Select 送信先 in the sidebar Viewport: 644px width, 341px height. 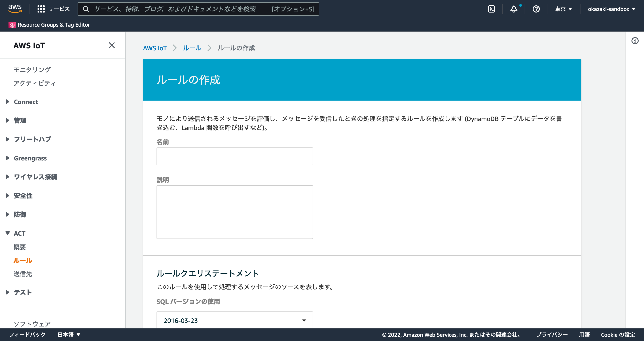point(23,274)
